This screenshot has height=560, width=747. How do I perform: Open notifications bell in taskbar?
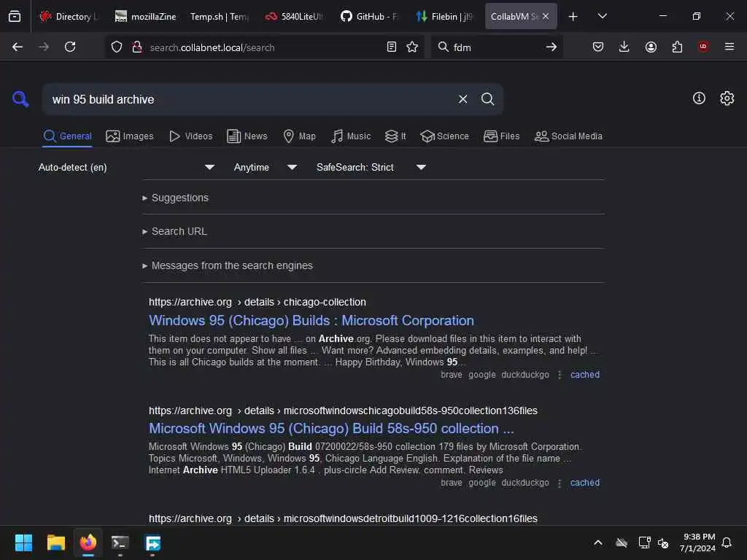(x=727, y=542)
